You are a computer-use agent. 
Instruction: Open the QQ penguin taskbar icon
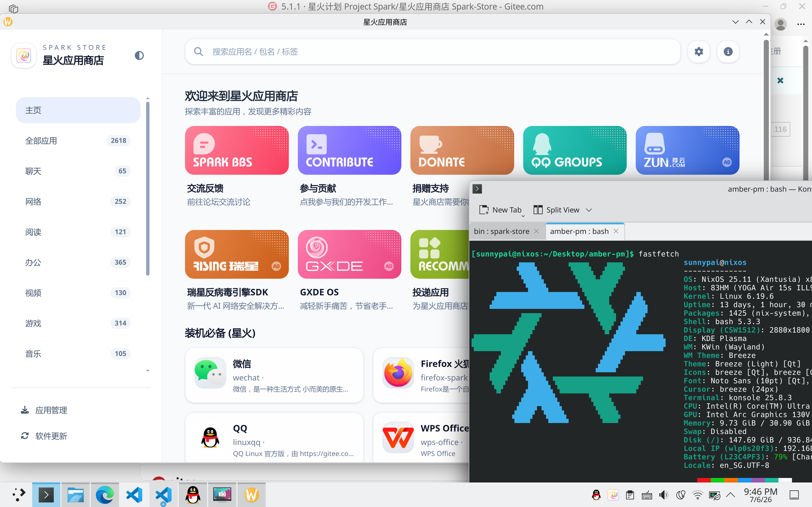pyautogui.click(x=193, y=495)
